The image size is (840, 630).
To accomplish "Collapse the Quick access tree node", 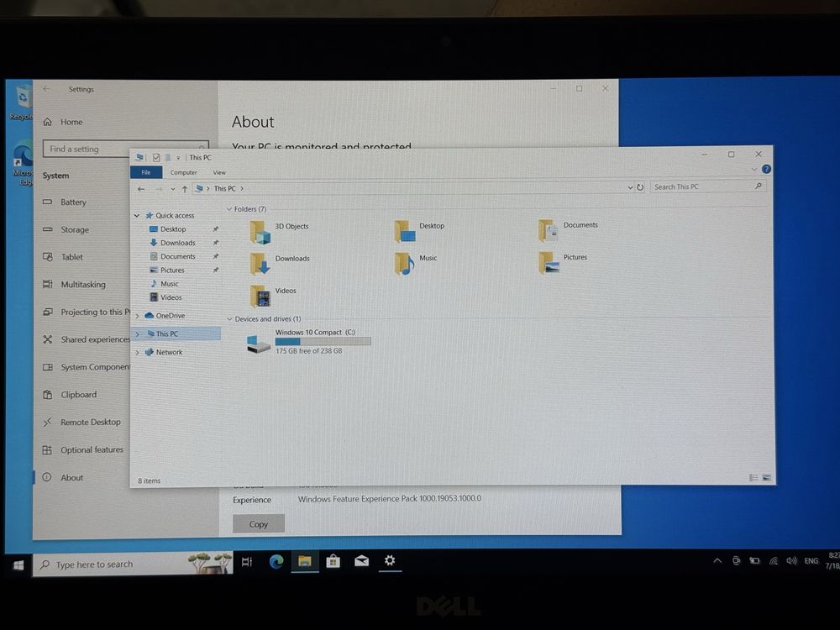I will tap(137, 215).
